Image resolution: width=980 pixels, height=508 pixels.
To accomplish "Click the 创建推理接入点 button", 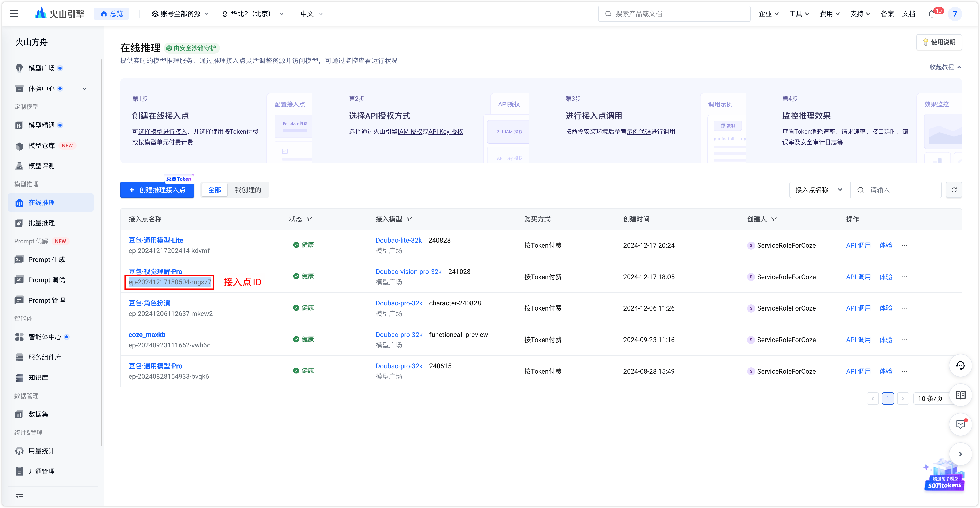I will (157, 190).
